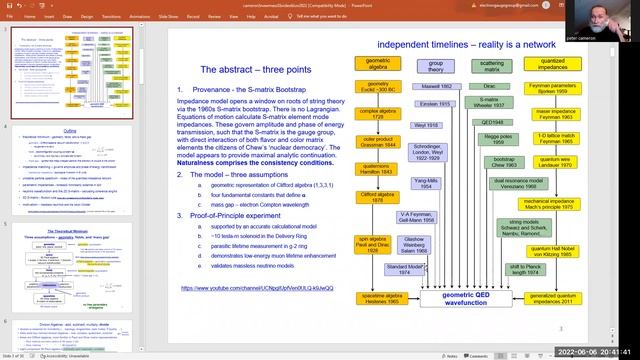Image resolution: width=640 pixels, height=360 pixels.
Task: Switch to Normal view icon
Action: (x=500, y=356)
